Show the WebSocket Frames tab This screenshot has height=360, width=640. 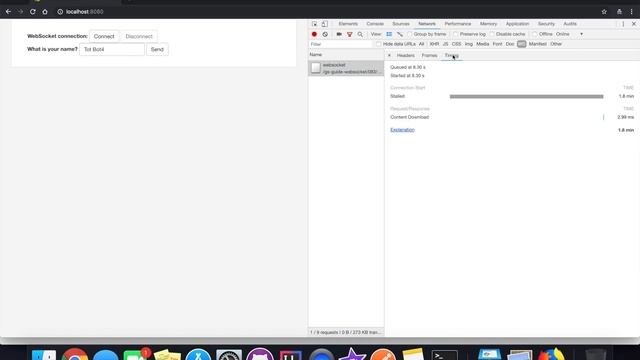[429, 56]
